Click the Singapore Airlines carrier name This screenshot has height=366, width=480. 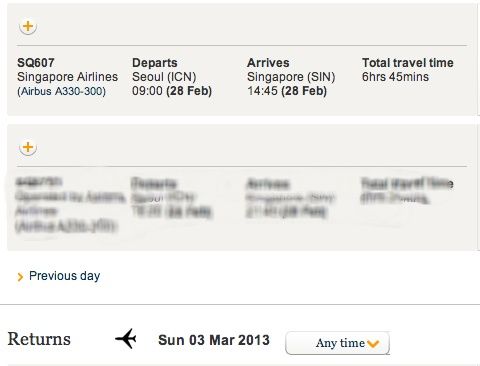(x=68, y=77)
